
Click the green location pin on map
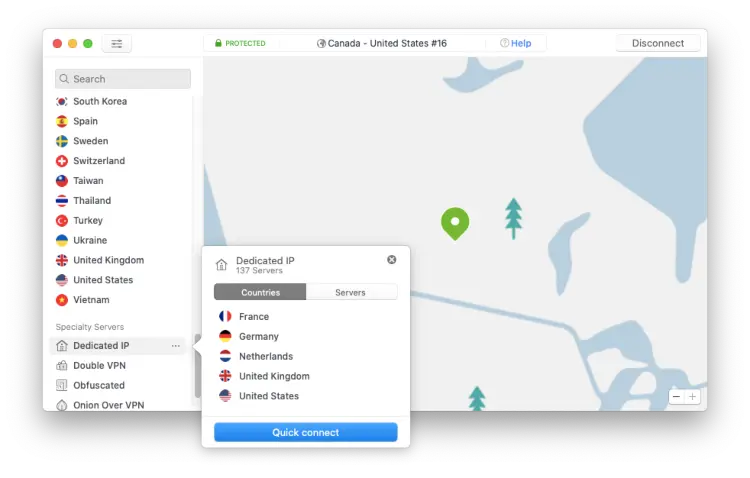(455, 223)
